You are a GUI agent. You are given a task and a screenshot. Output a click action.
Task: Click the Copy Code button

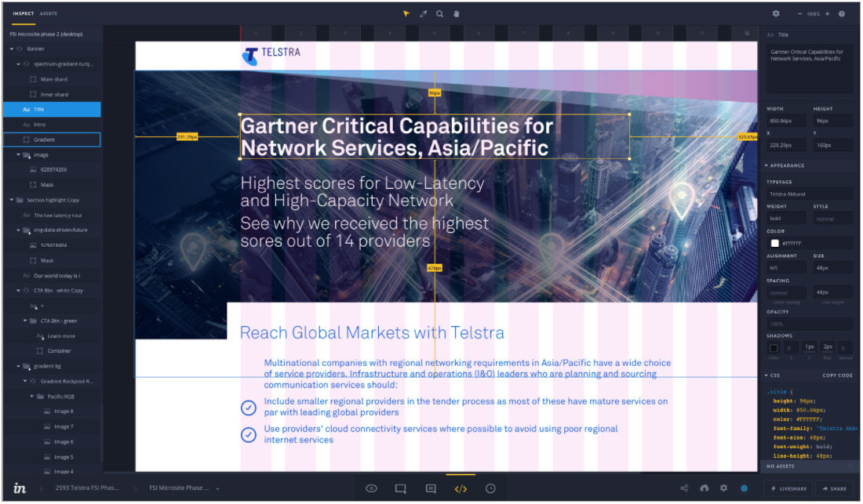point(837,375)
